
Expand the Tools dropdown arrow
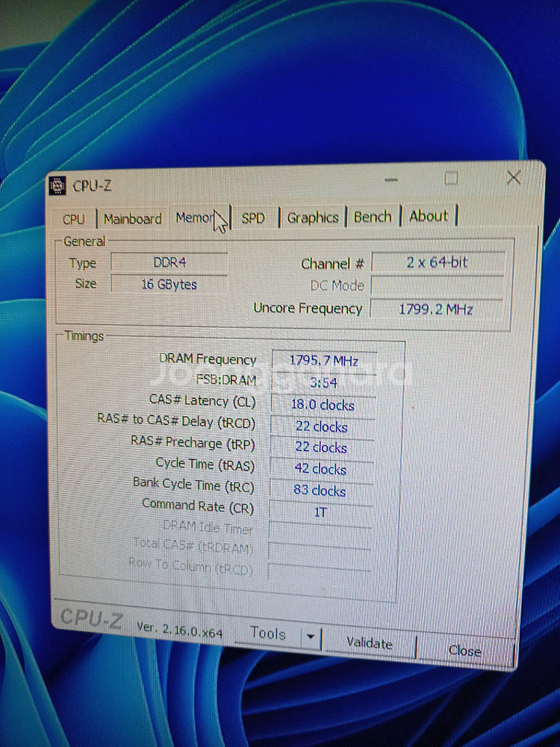coord(310,637)
